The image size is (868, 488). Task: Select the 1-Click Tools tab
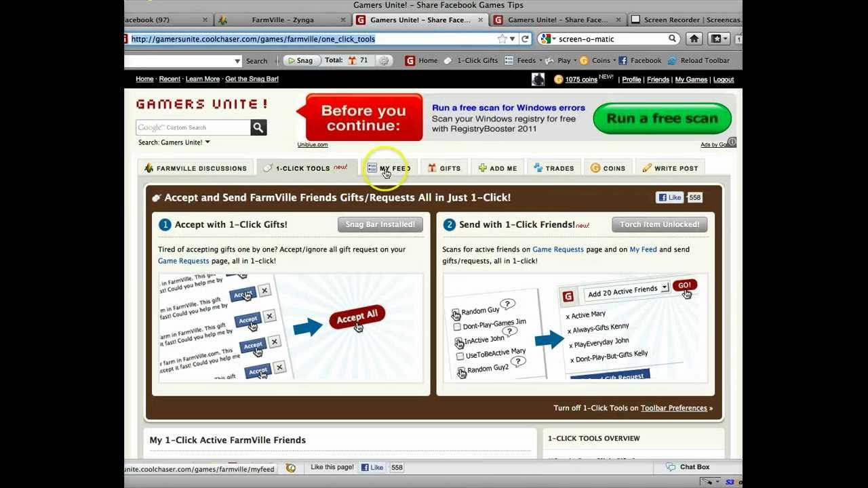click(307, 168)
